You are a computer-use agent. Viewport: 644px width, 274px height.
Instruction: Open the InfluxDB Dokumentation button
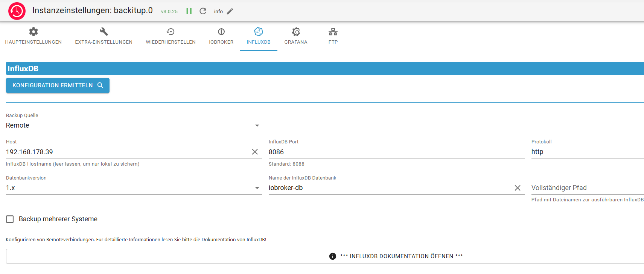pos(325,256)
